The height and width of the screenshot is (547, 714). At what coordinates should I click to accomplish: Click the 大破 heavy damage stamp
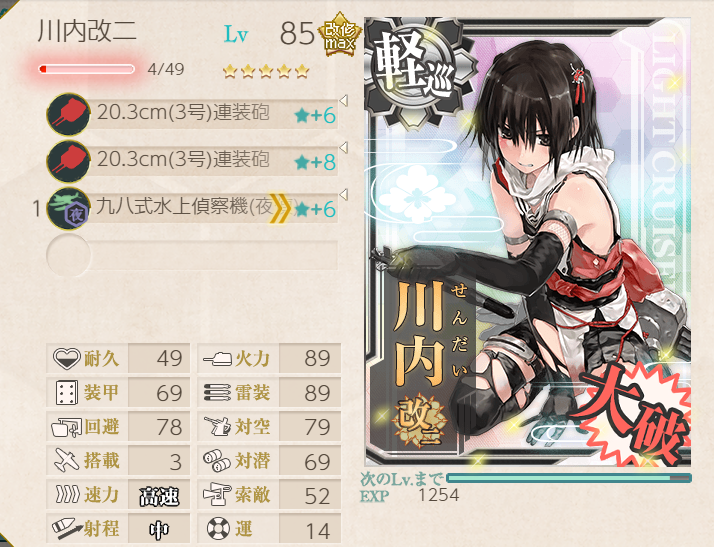(632, 414)
